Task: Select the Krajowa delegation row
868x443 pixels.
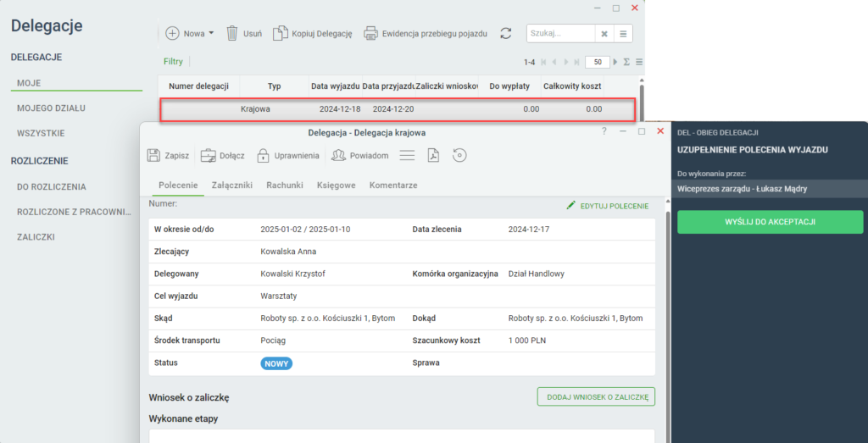Action: pos(397,109)
